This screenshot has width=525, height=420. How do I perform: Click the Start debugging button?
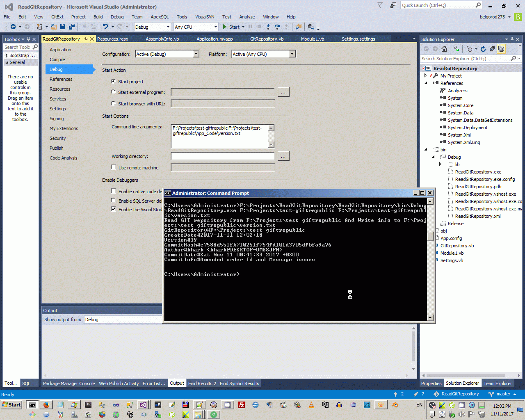(x=231, y=27)
